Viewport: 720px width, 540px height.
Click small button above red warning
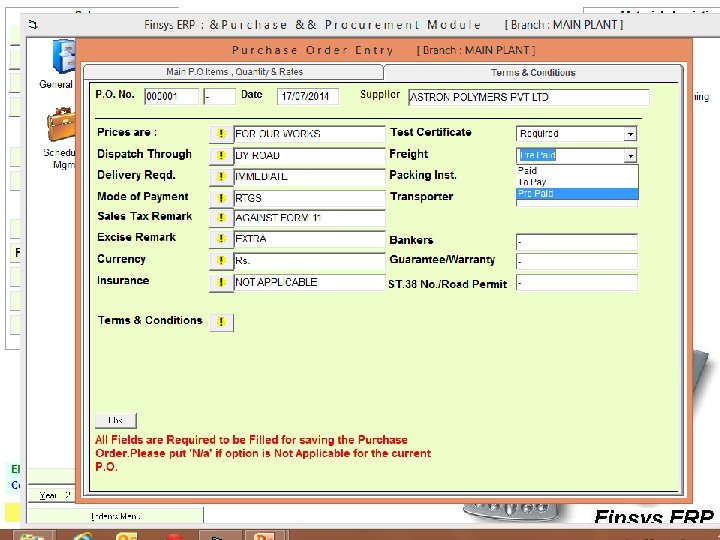coord(116,420)
